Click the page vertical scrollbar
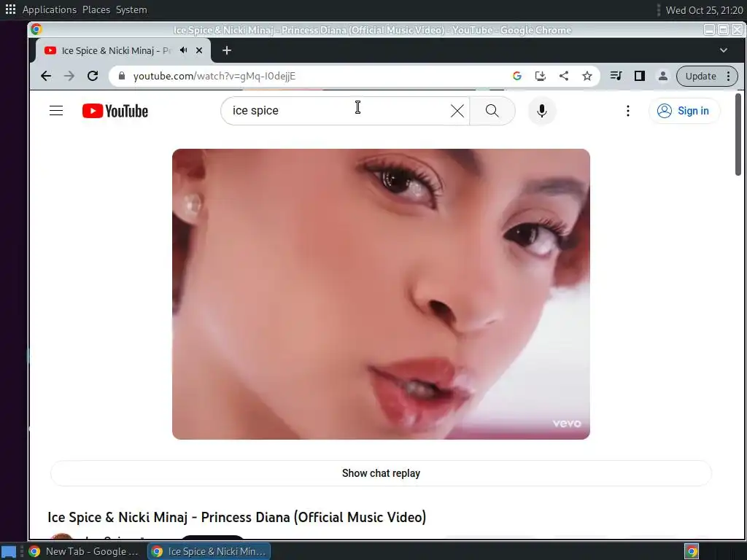 [x=738, y=135]
